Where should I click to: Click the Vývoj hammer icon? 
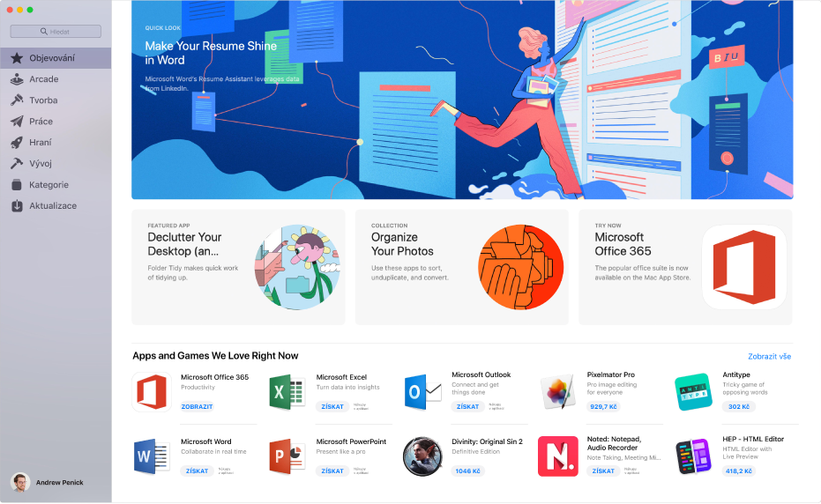17,163
